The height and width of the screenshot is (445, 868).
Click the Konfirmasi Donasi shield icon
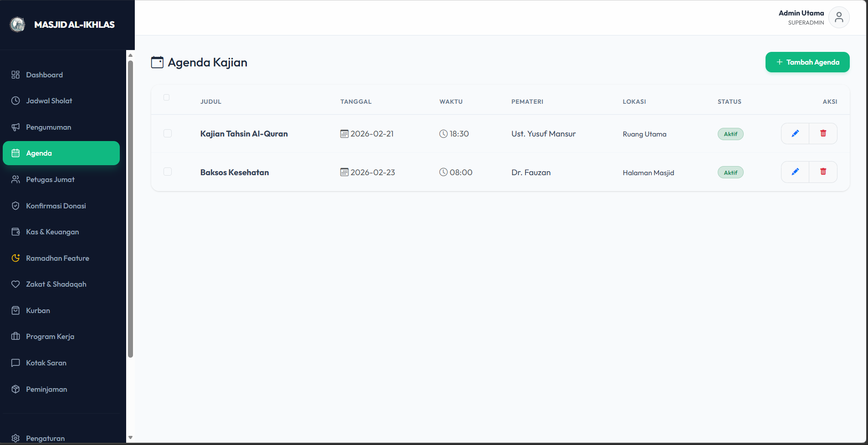(15, 206)
